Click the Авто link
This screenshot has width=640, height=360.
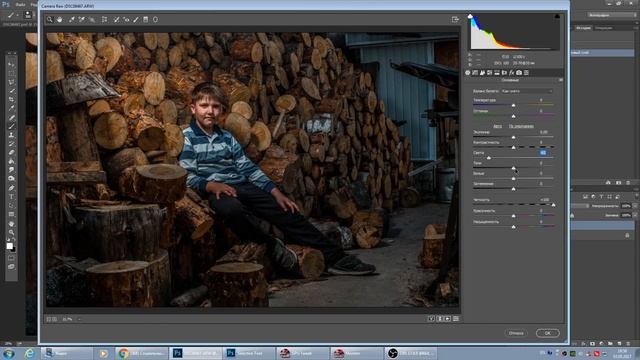pos(498,126)
